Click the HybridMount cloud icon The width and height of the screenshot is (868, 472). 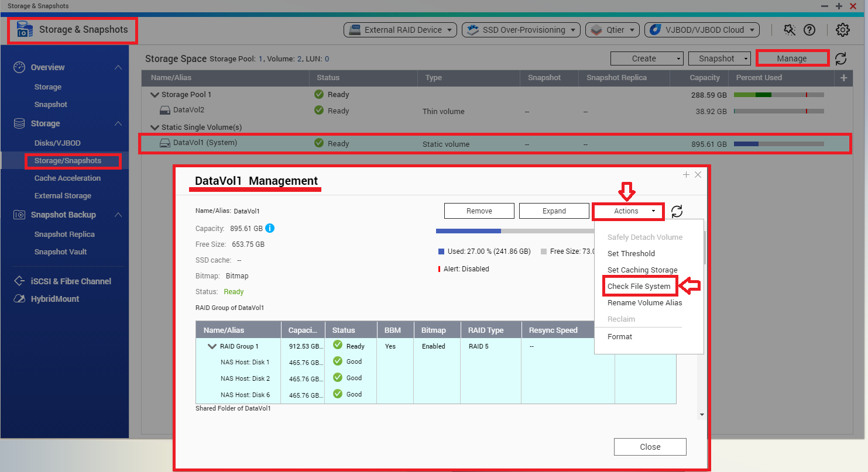[x=19, y=299]
